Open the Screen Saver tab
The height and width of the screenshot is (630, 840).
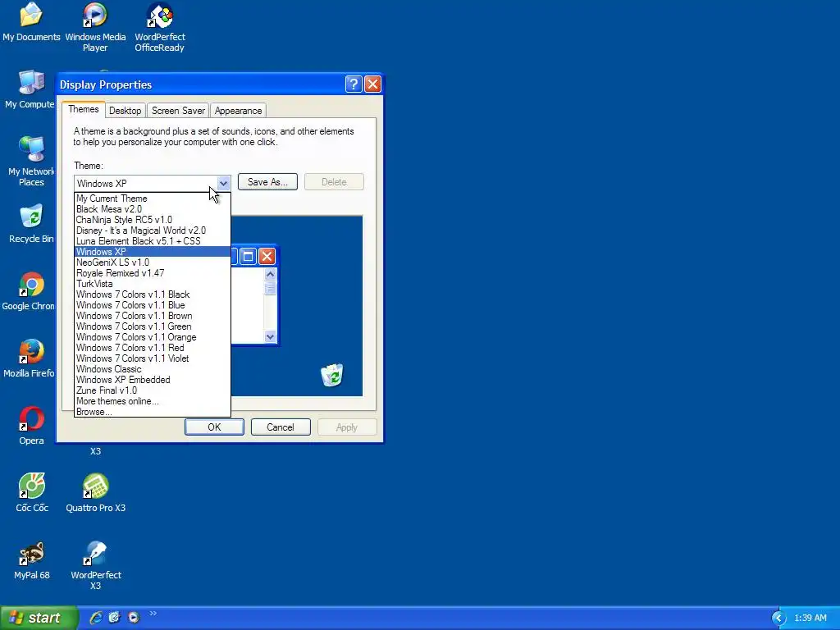(178, 111)
